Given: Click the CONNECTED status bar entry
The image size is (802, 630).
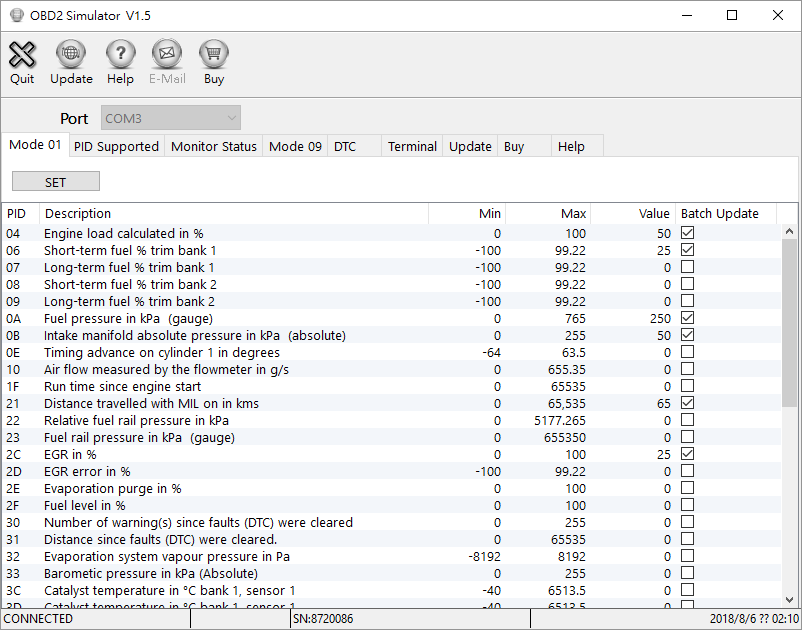Looking at the screenshot, I should coord(38,619).
